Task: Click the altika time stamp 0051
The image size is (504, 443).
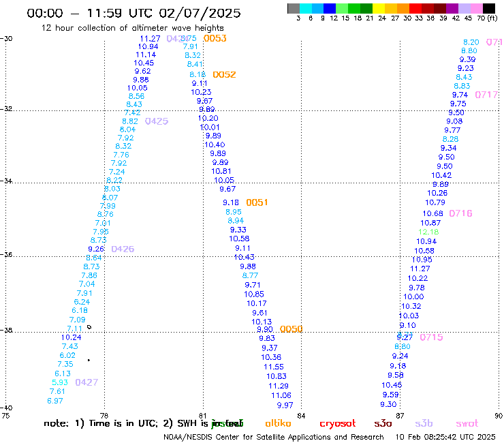Action: (257, 202)
